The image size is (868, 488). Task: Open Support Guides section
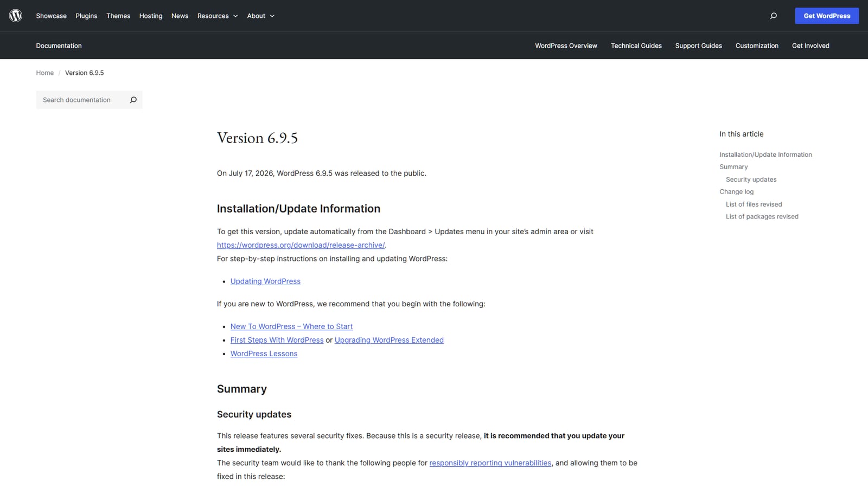coord(699,46)
